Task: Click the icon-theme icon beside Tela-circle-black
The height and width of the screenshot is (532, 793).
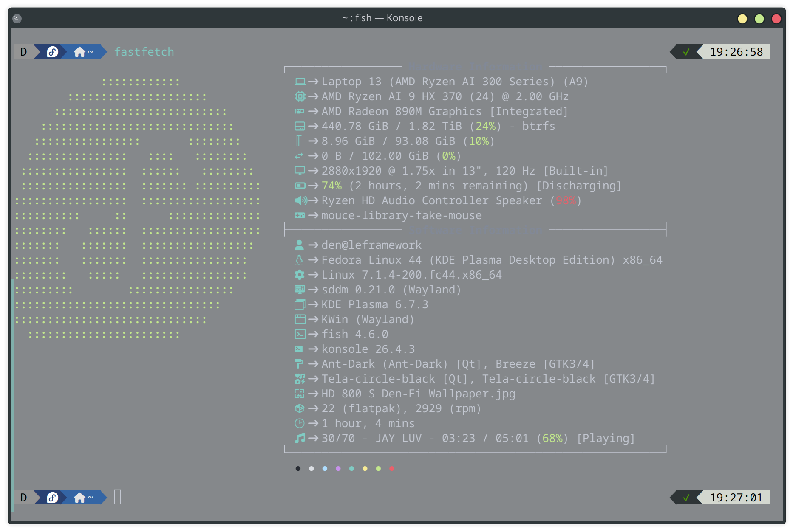Action: pyautogui.click(x=300, y=379)
